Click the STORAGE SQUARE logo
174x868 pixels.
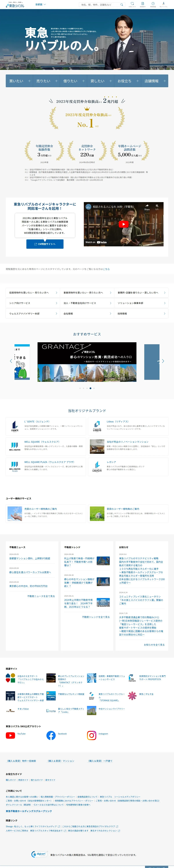pos(91,696)
